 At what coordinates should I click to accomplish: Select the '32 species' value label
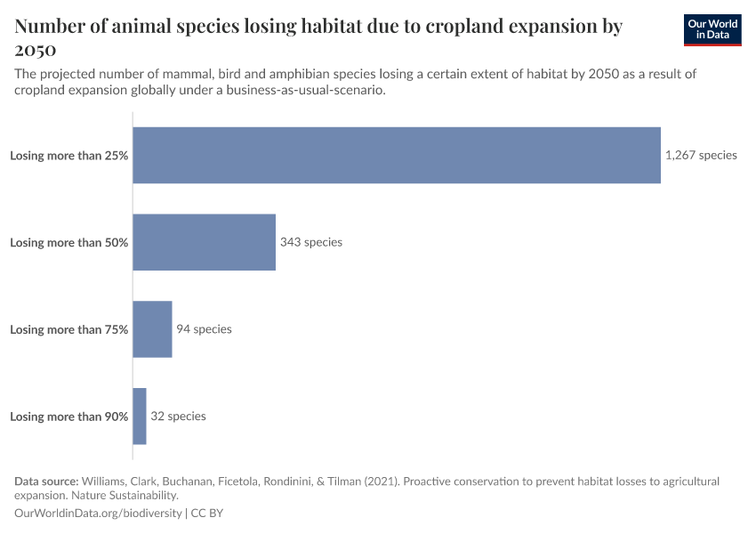178,417
